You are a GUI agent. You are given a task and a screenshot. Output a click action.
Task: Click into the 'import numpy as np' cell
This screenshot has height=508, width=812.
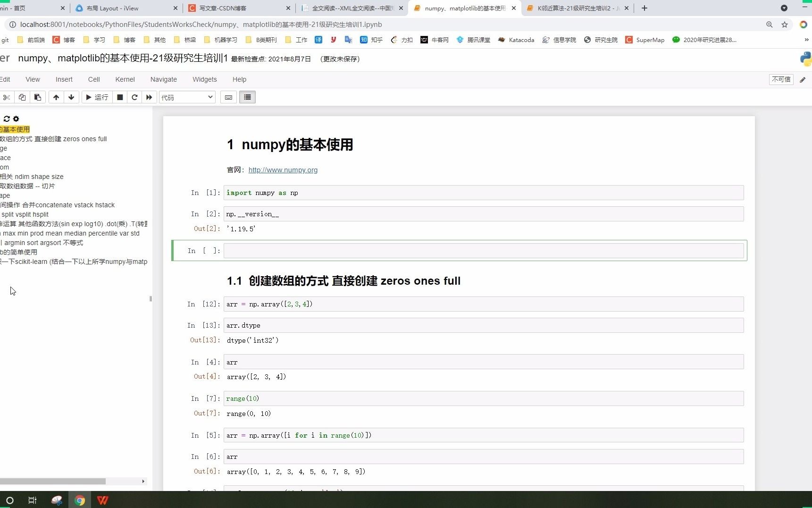point(484,193)
